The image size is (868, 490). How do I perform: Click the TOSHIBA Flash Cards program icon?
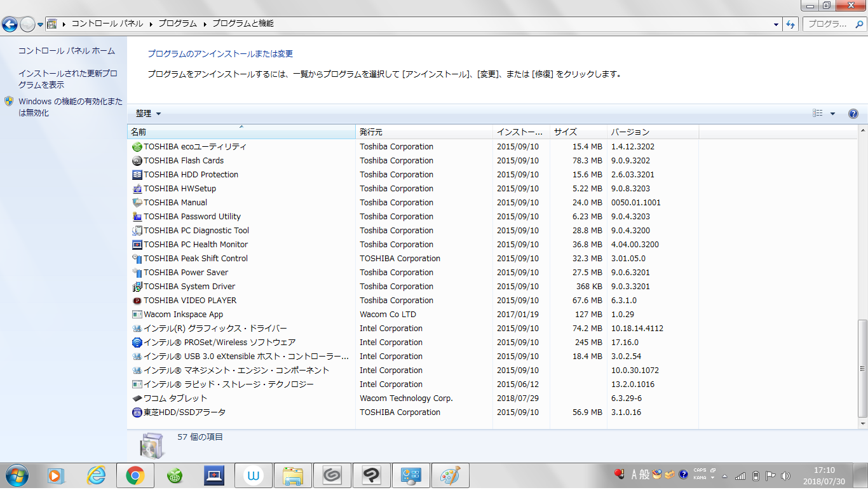tap(137, 161)
